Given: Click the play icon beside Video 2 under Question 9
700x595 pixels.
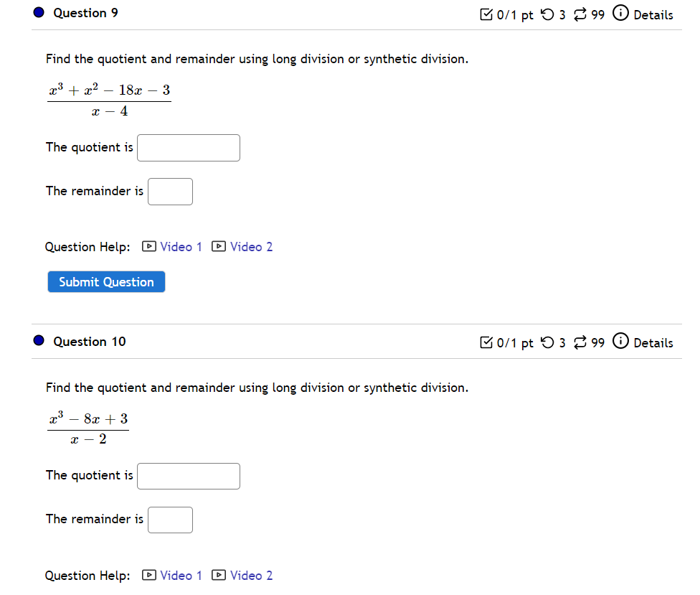Looking at the screenshot, I should [218, 246].
